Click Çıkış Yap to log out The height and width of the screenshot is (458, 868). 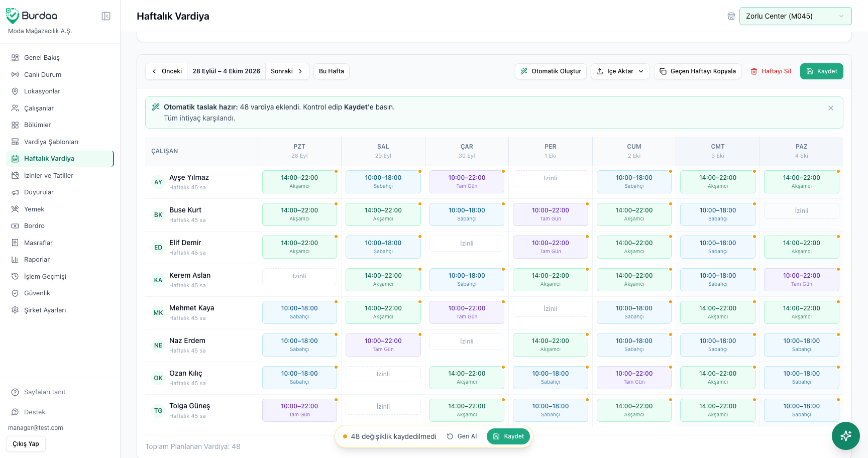point(26,444)
